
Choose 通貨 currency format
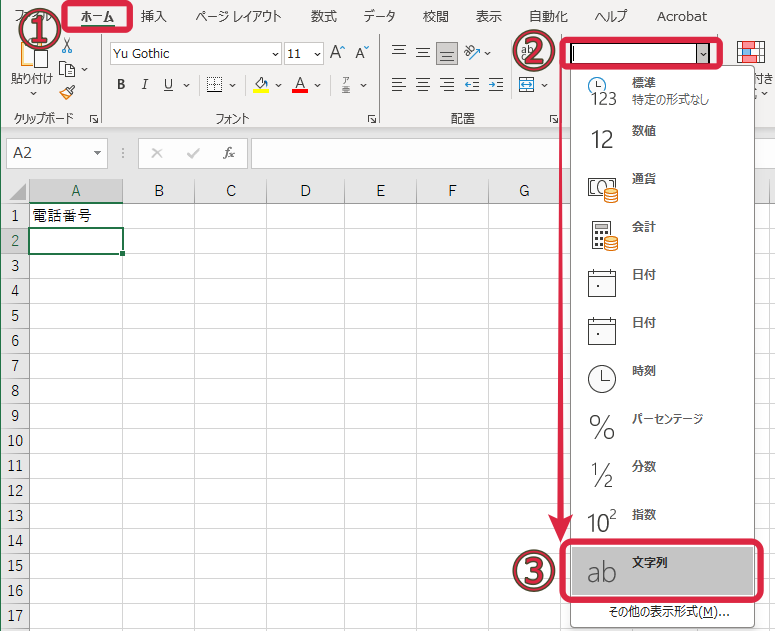[662, 187]
